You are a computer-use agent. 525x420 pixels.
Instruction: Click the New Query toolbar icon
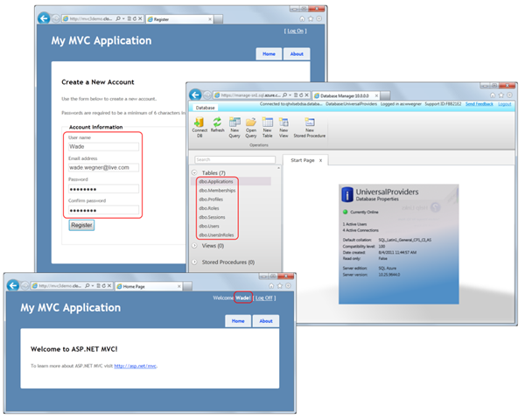(x=234, y=123)
